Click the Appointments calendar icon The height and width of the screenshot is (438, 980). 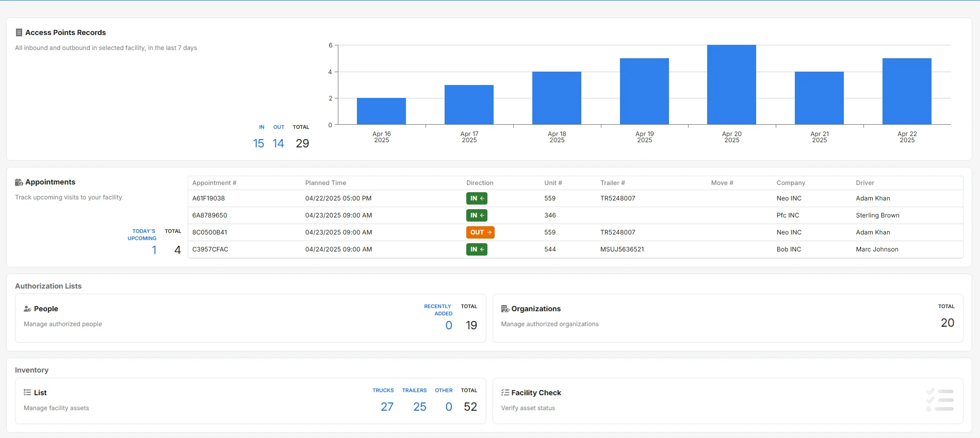point(19,182)
